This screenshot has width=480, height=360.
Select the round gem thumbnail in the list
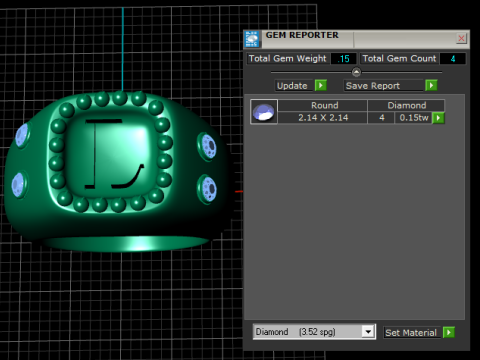point(264,112)
